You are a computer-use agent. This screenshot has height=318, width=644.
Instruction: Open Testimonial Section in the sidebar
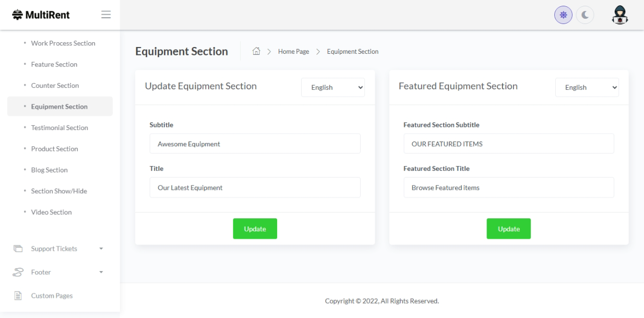(59, 127)
